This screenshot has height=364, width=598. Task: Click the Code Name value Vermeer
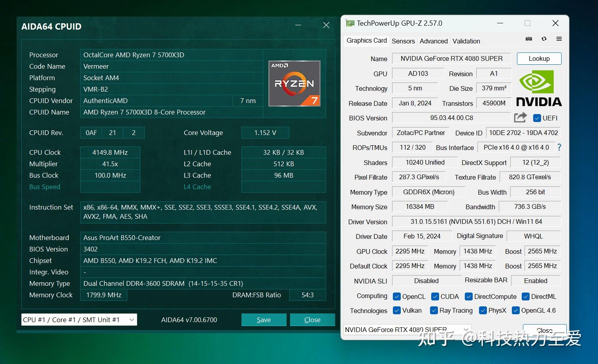coord(172,66)
